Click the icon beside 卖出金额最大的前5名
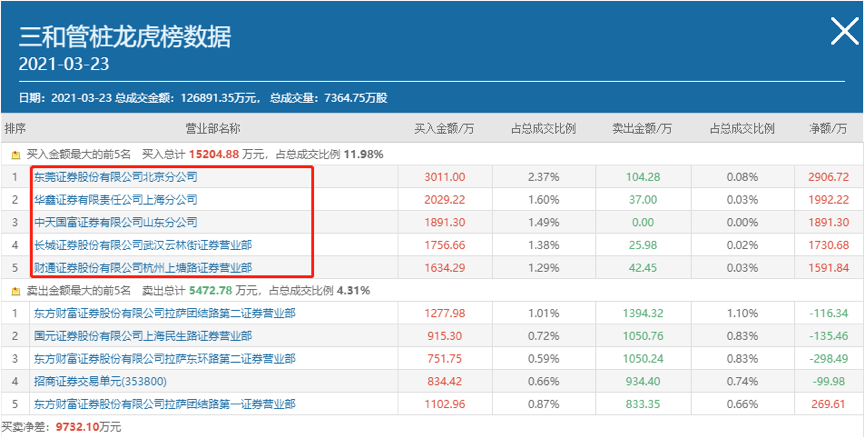This screenshot has height=437, width=864. tap(15, 290)
